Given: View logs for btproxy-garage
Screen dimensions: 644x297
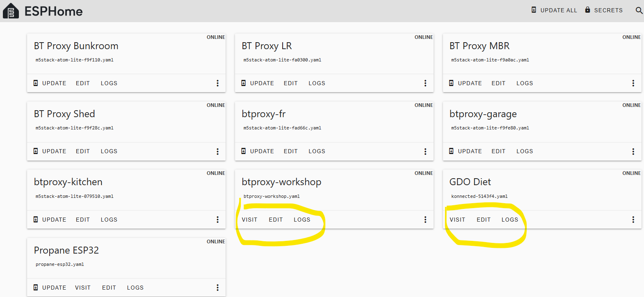Looking at the screenshot, I should click(525, 151).
